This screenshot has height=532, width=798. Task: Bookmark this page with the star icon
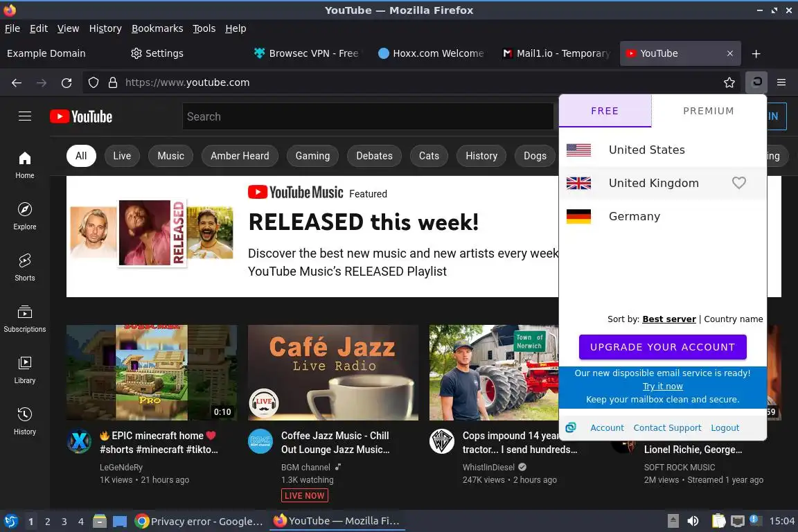click(729, 82)
